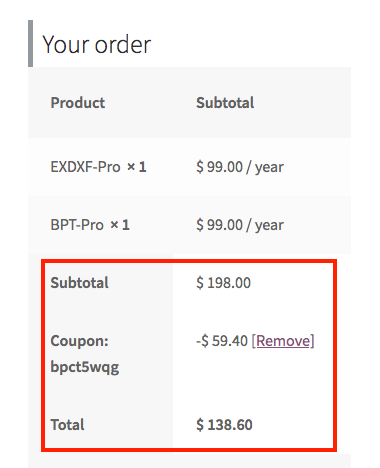Click the $ 198.00 subtotal amount
The width and height of the screenshot is (380, 468).
click(223, 283)
